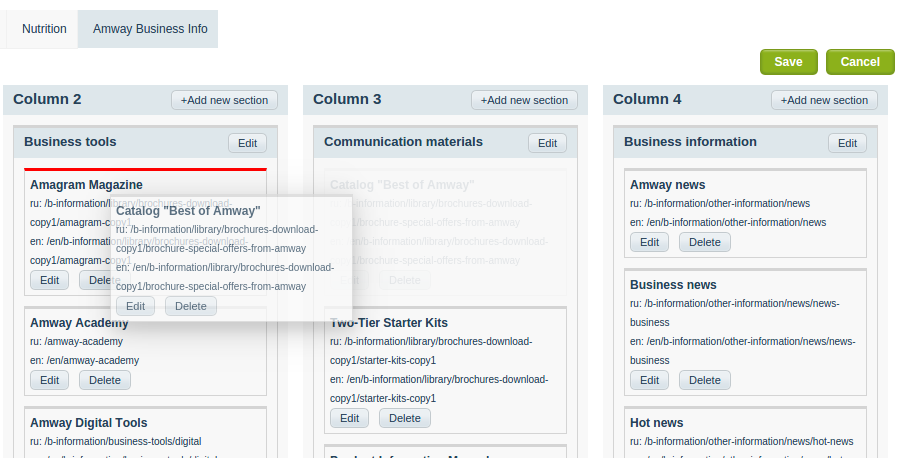Click the green Cancel button
Screen dimensions: 905x458
[x=860, y=62]
